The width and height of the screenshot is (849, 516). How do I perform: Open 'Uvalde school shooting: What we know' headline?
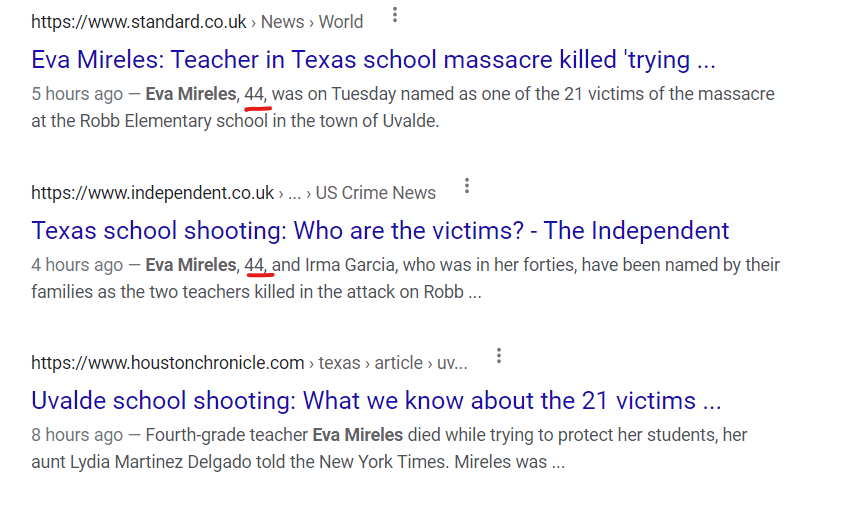[x=376, y=401]
